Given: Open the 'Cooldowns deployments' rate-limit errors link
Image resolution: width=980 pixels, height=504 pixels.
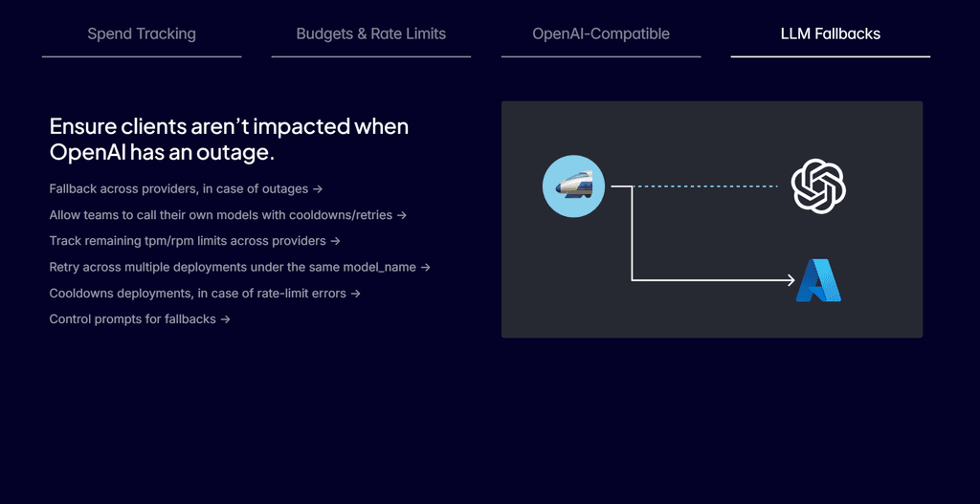Looking at the screenshot, I should coord(197,294).
